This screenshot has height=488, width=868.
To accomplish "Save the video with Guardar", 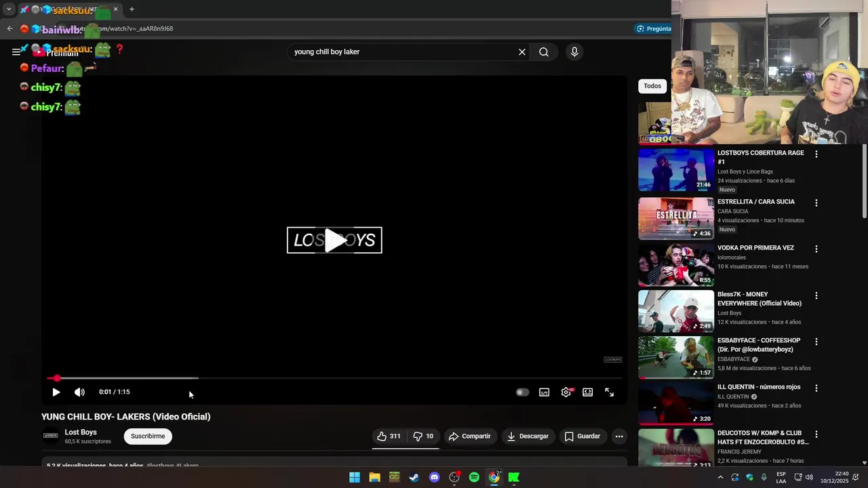I will click(x=583, y=436).
